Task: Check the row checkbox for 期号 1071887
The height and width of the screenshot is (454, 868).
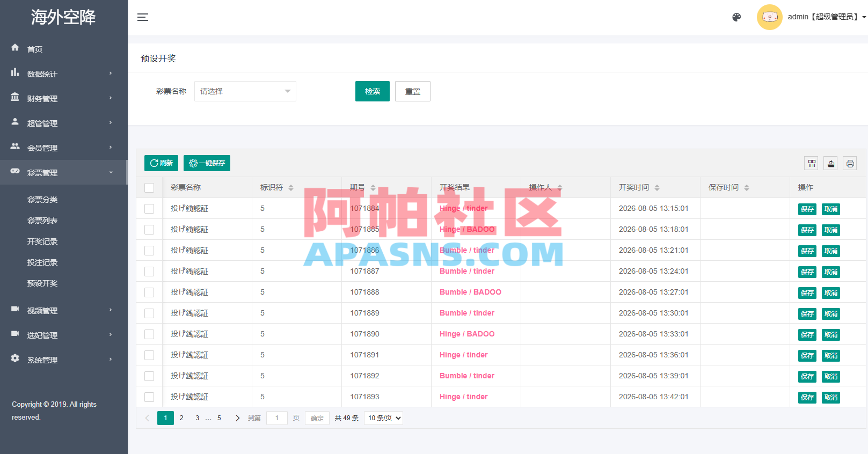Action: pyautogui.click(x=149, y=272)
